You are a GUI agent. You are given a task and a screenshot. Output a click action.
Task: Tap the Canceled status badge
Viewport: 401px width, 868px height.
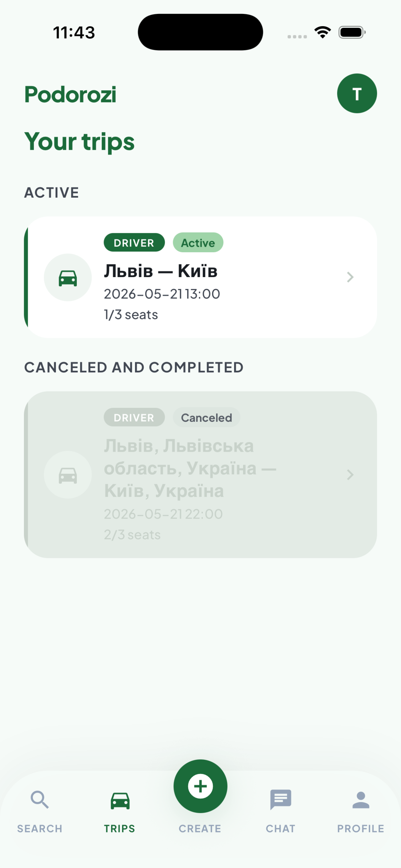coord(207,418)
